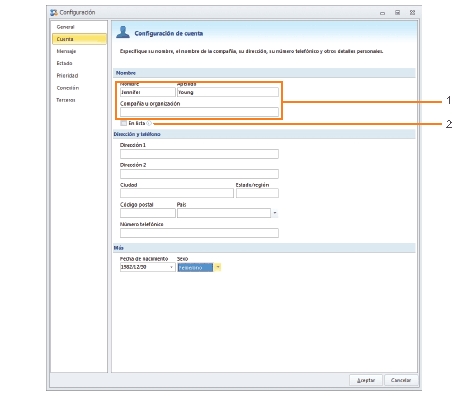Minimize the Configuración window
This screenshot has width=468, height=397.
(x=382, y=13)
